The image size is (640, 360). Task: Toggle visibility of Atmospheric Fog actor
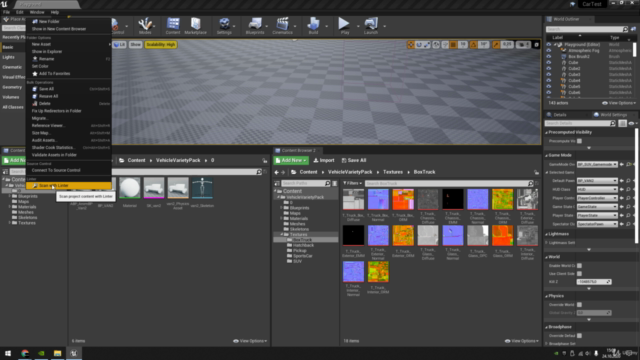click(x=549, y=51)
